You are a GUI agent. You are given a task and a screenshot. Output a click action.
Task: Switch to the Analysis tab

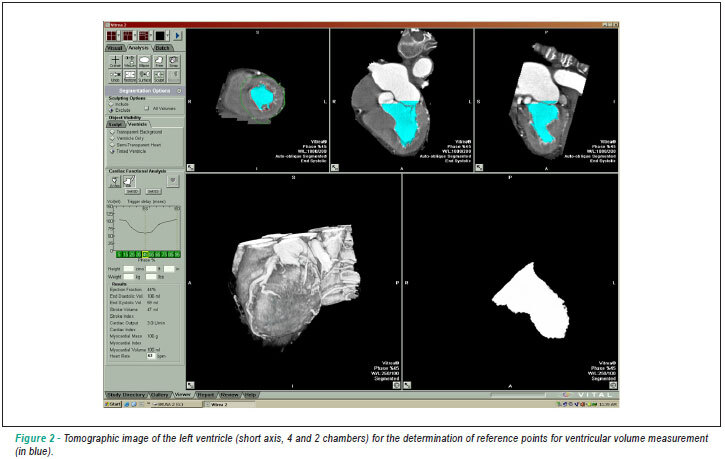(x=138, y=48)
